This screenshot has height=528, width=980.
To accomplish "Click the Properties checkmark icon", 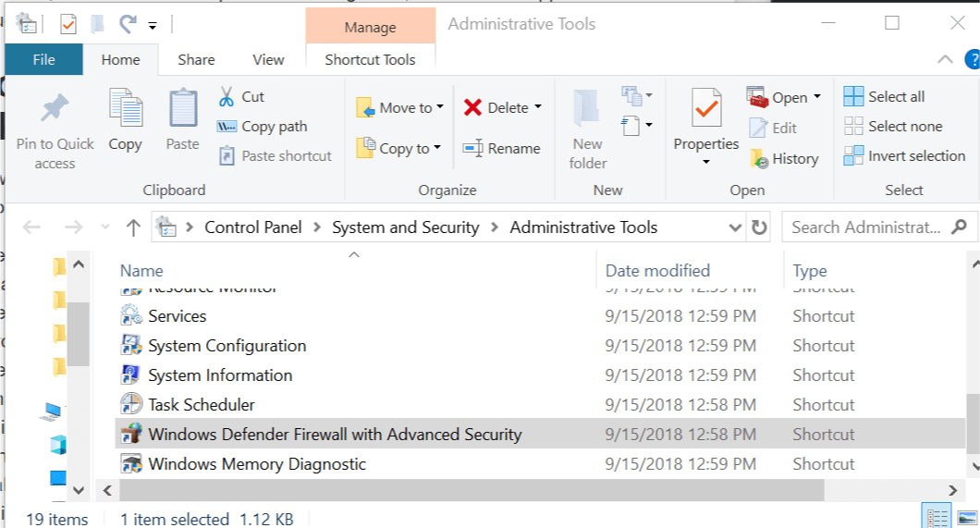I will (x=706, y=108).
